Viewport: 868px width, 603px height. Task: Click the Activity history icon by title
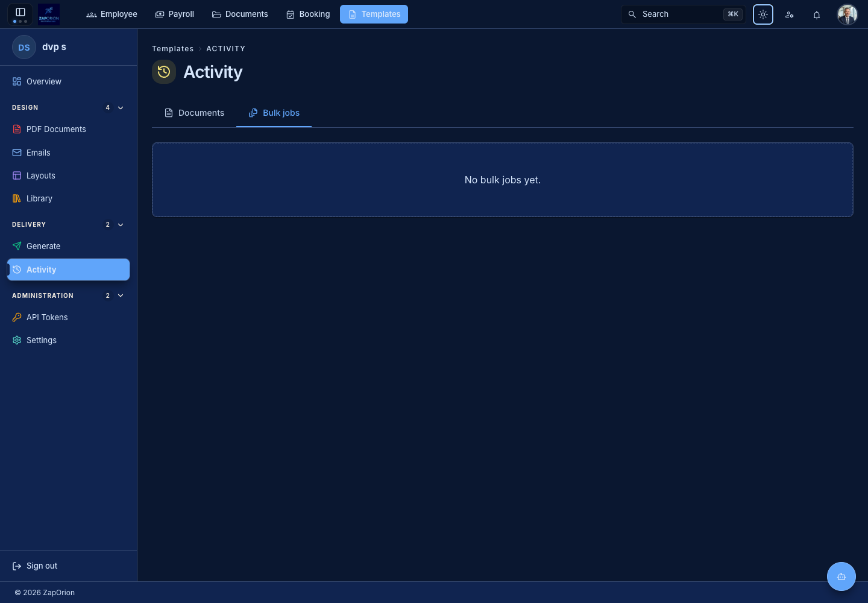pos(164,72)
